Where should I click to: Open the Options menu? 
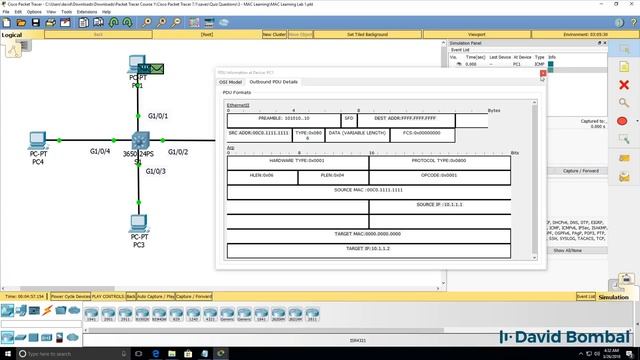pos(34,12)
